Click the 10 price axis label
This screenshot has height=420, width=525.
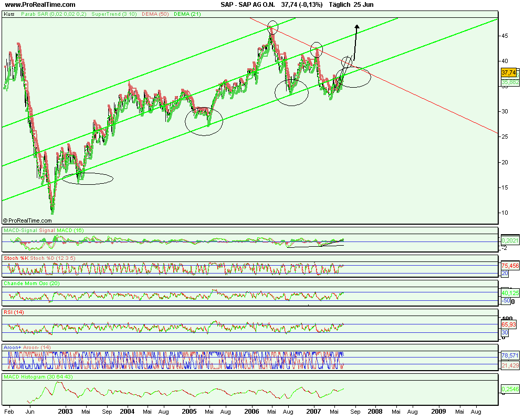[x=504, y=213]
